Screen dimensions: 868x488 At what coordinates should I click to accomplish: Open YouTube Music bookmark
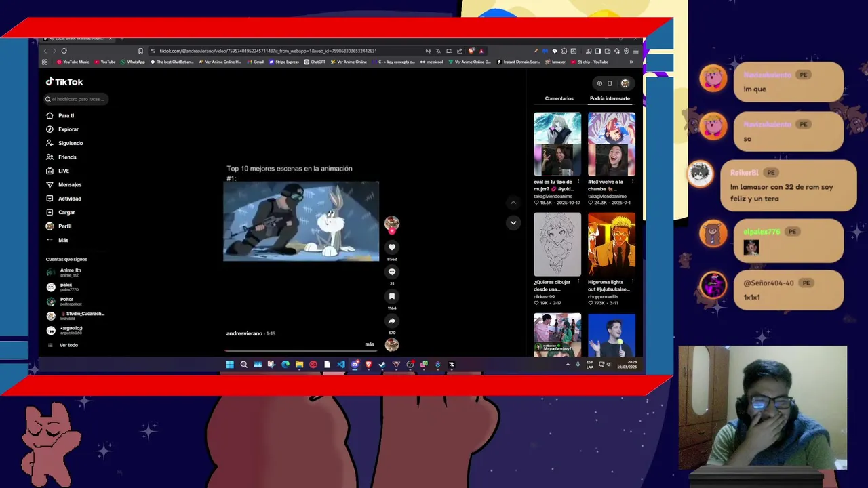click(x=73, y=62)
